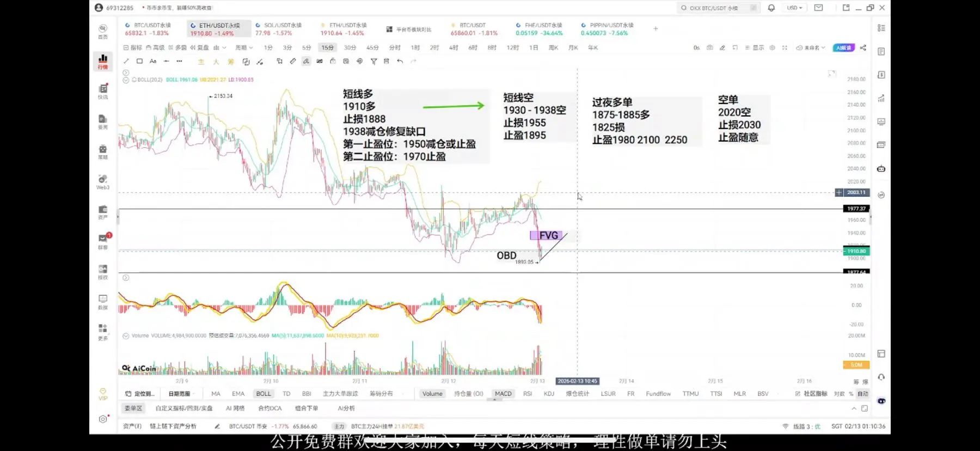The image size is (980, 451).
Task: Select the 30分 timeframe
Action: pyautogui.click(x=350, y=48)
